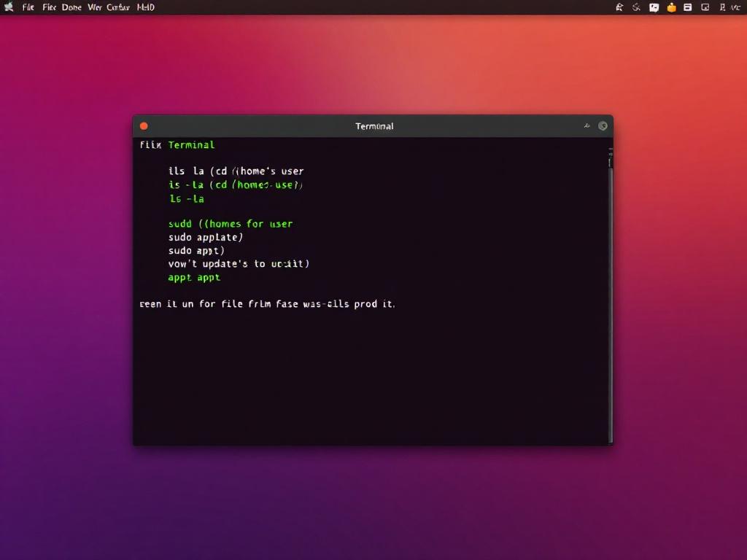Click the green 'Terminal' text in first line
This screenshot has height=560, width=747.
[191, 145]
